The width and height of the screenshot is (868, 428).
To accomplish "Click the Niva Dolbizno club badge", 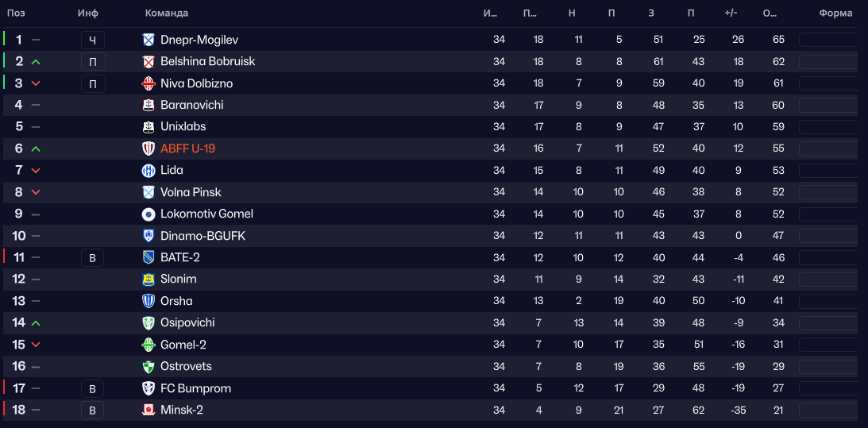I will click(148, 83).
